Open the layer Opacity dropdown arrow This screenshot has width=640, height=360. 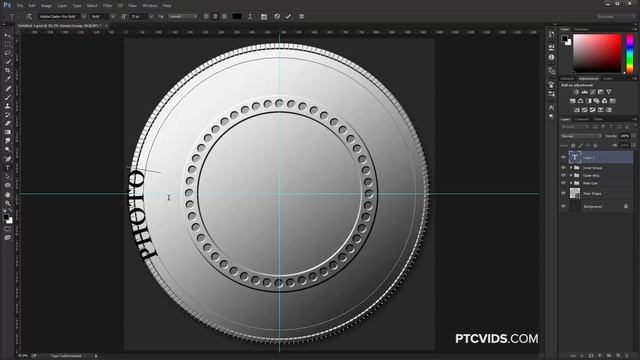(634, 136)
